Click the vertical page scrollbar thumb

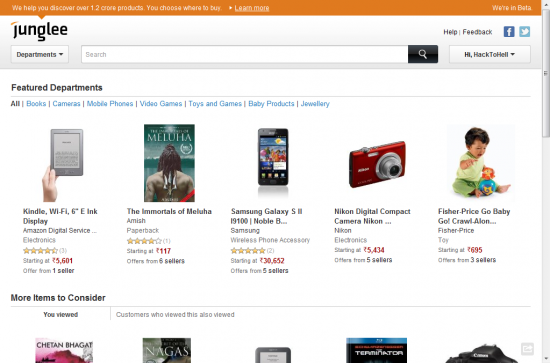coord(546,74)
